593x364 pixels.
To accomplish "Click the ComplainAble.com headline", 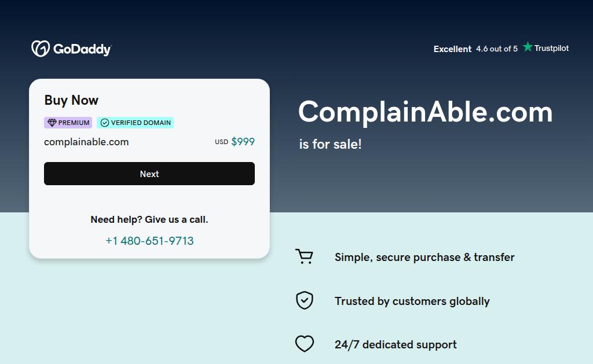I will (x=425, y=112).
